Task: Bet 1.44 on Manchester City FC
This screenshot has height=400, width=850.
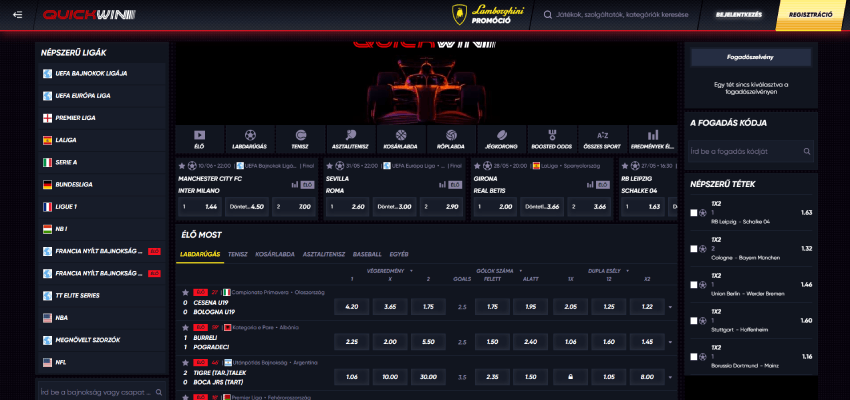Action: (200, 207)
